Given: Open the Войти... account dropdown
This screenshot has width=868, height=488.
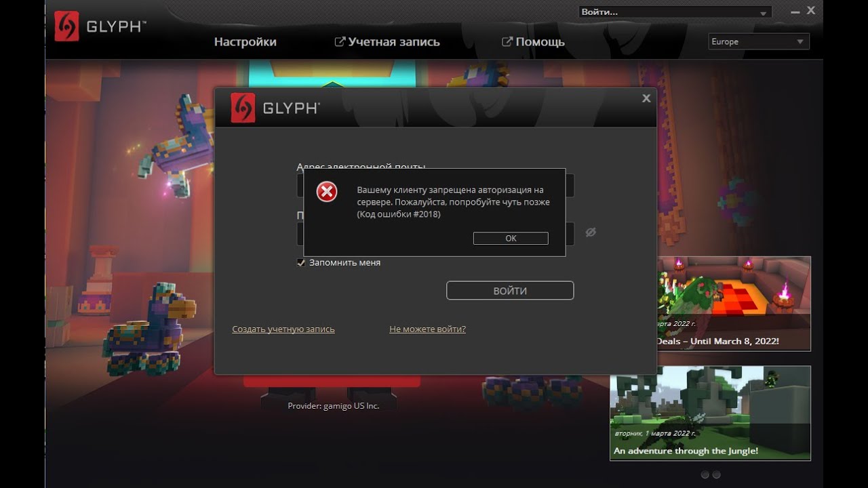Looking at the screenshot, I should [x=675, y=12].
